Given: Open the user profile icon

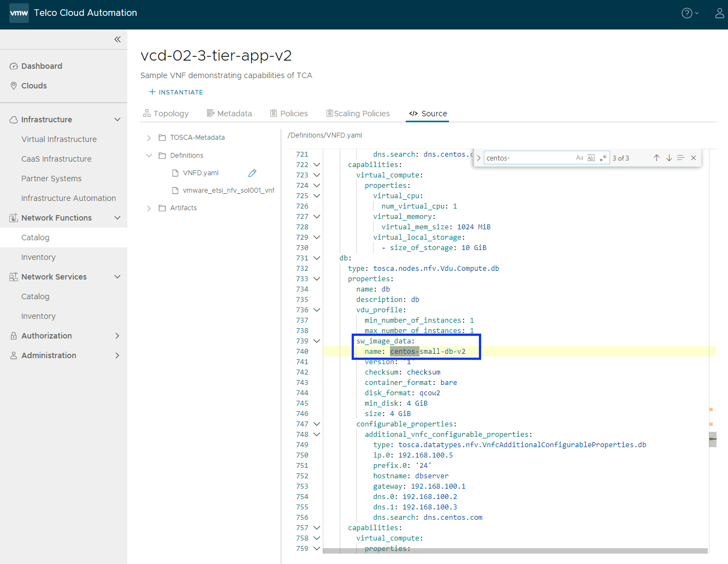Looking at the screenshot, I should click(x=719, y=13).
